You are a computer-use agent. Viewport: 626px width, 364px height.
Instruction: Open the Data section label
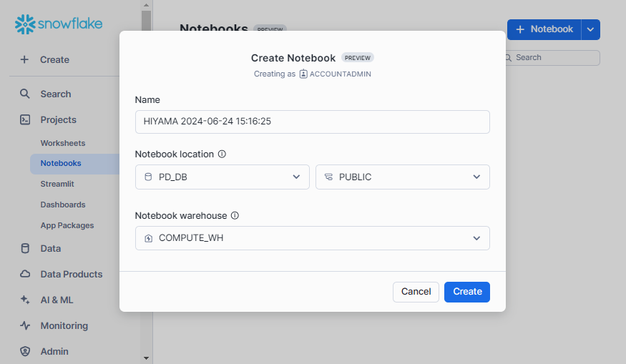point(51,249)
